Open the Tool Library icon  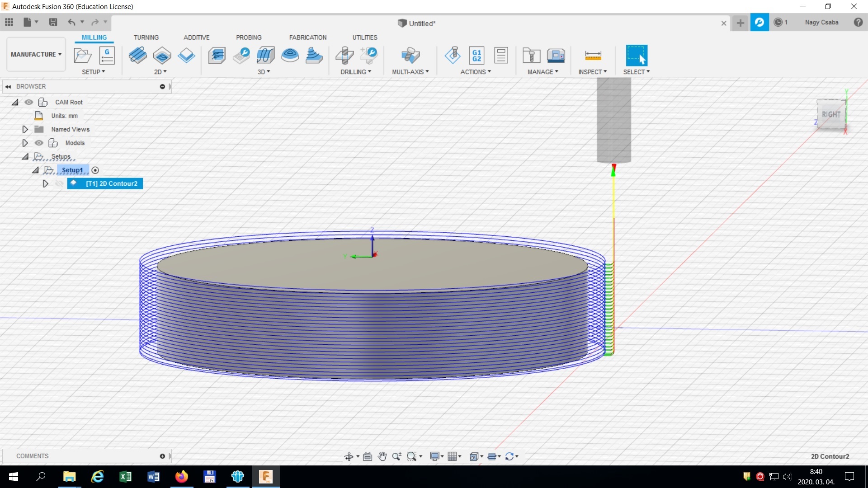point(532,56)
